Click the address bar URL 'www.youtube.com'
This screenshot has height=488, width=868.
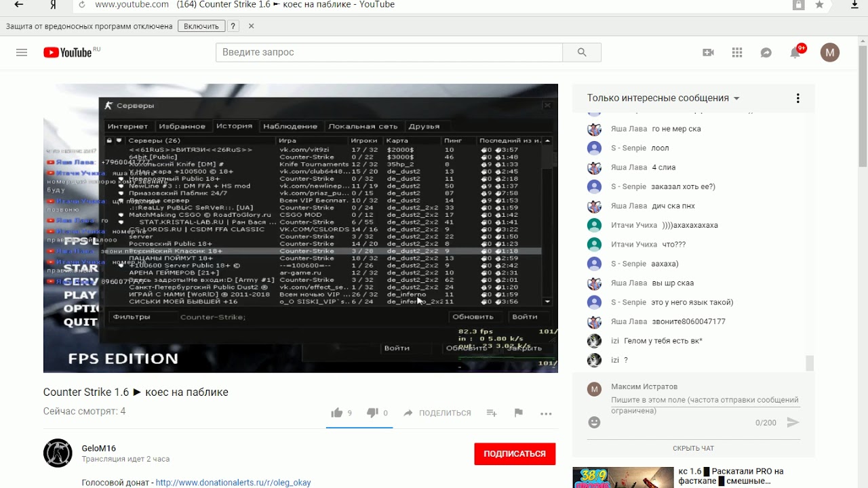[x=132, y=5]
